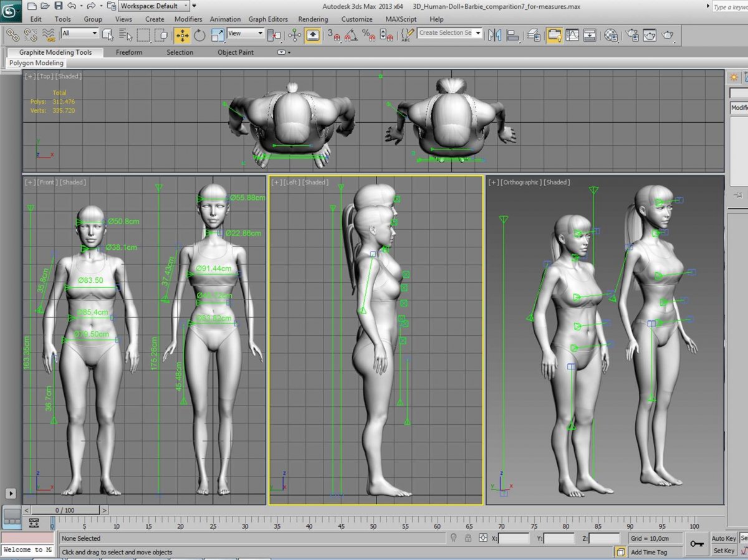Click the Select by Name icon
The image size is (748, 560).
125,35
